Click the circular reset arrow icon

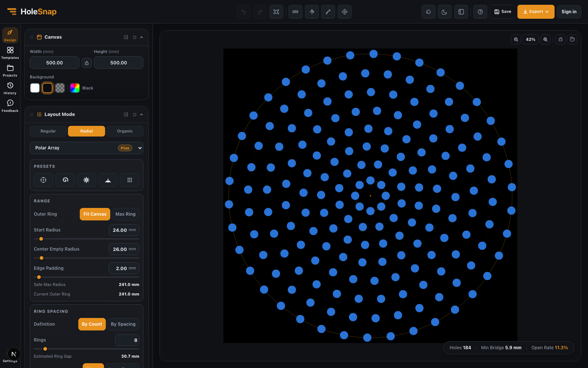pyautogui.click(x=429, y=12)
